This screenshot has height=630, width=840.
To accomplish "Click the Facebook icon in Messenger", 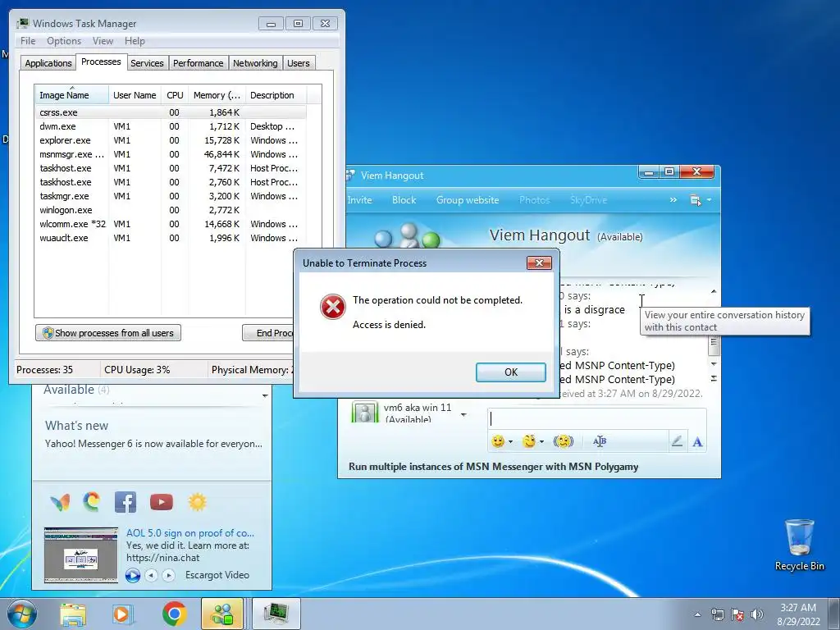I will (126, 502).
